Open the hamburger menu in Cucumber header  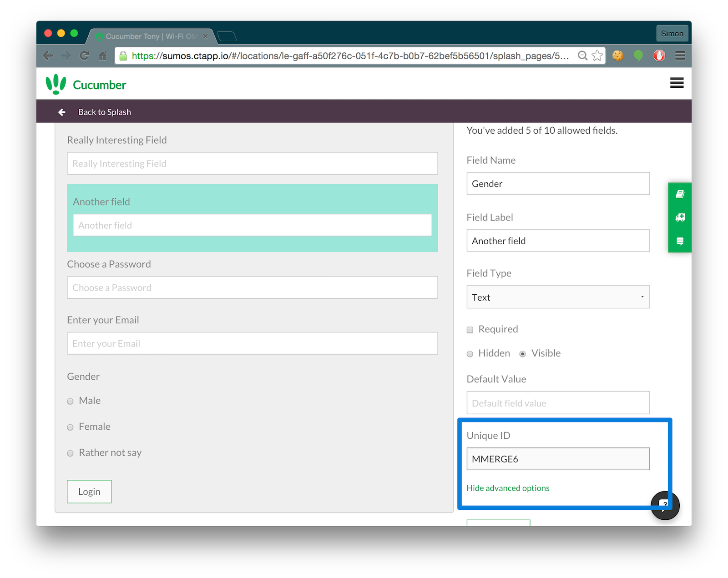pyautogui.click(x=677, y=83)
